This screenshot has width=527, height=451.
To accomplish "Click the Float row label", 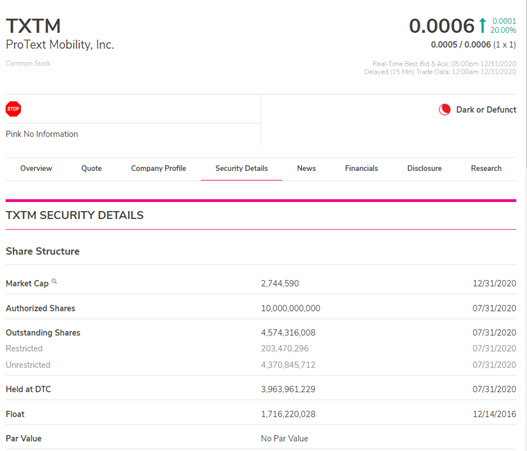I will point(15,414).
